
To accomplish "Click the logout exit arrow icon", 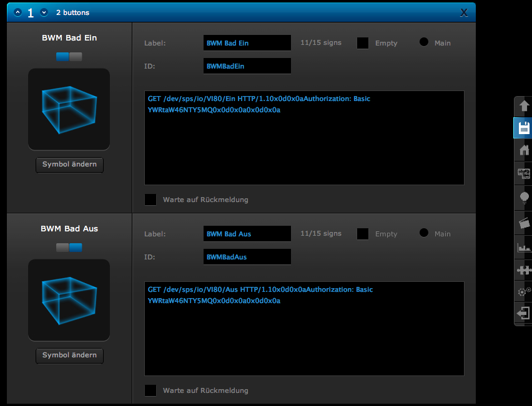I will click(523, 313).
